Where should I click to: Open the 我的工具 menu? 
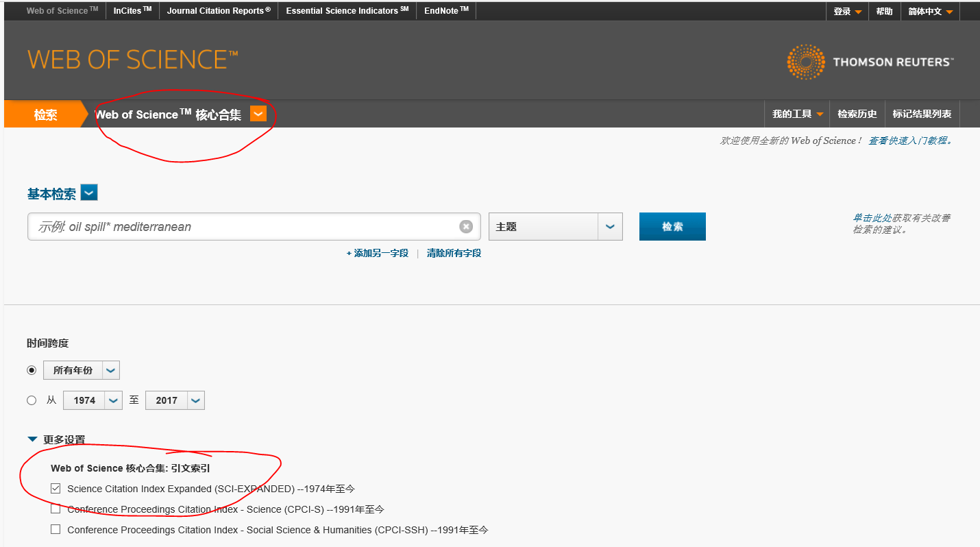coord(797,114)
